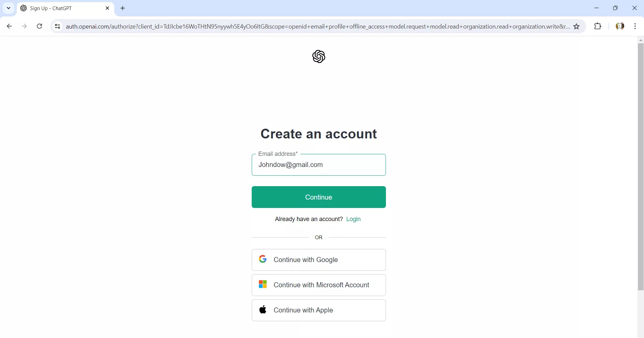Click inside the Email address field

pos(318,165)
